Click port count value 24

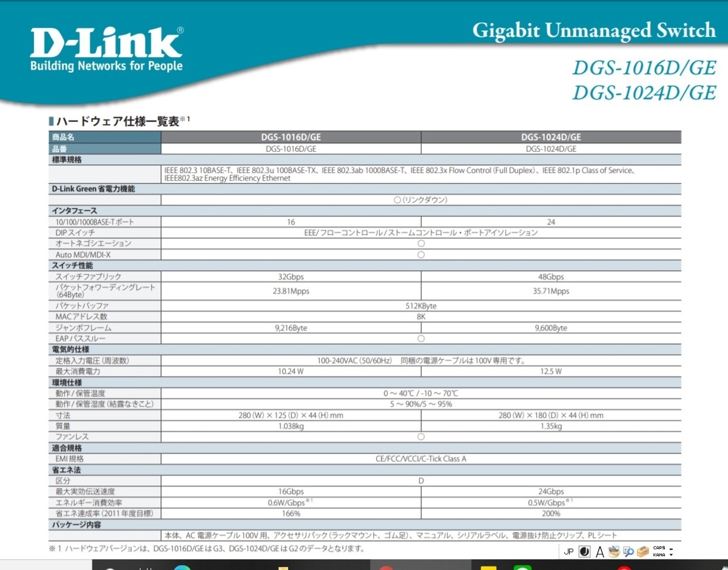pos(551,222)
